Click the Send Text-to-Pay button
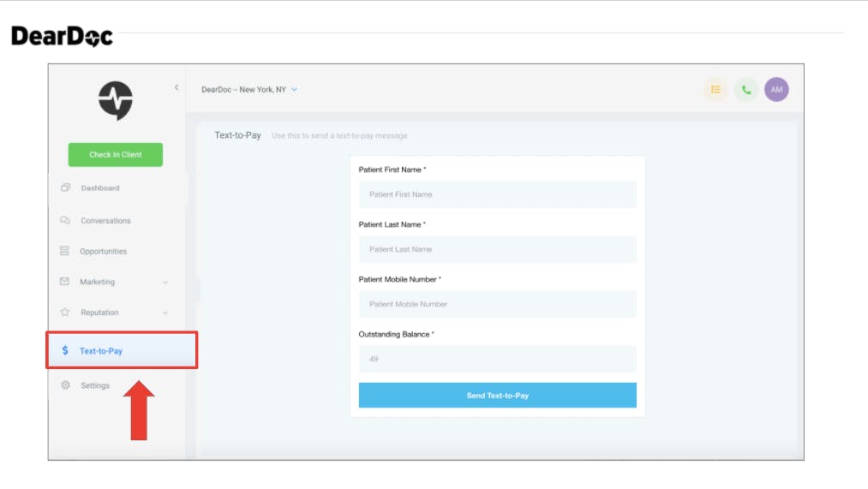Viewport: 868px width, 489px height. pyautogui.click(x=498, y=396)
